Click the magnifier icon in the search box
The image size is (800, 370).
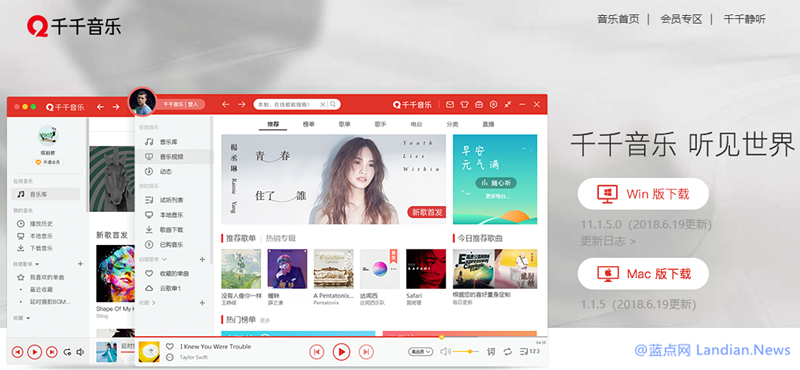(x=333, y=104)
